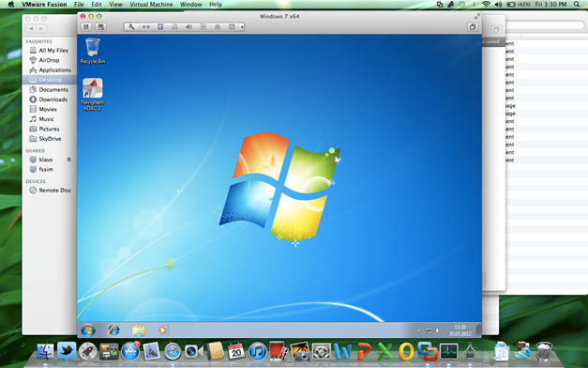Open the volume menu bar icon
Viewport: 588px width, 368px height.
498,5
